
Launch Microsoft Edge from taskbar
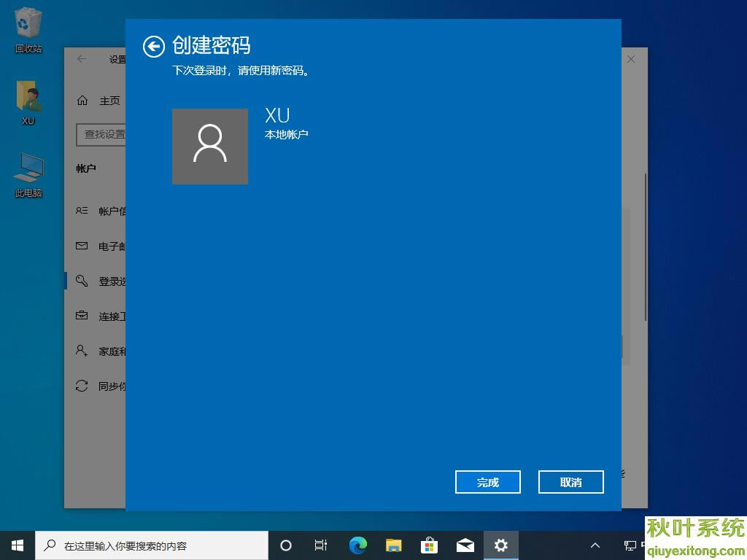point(357,545)
